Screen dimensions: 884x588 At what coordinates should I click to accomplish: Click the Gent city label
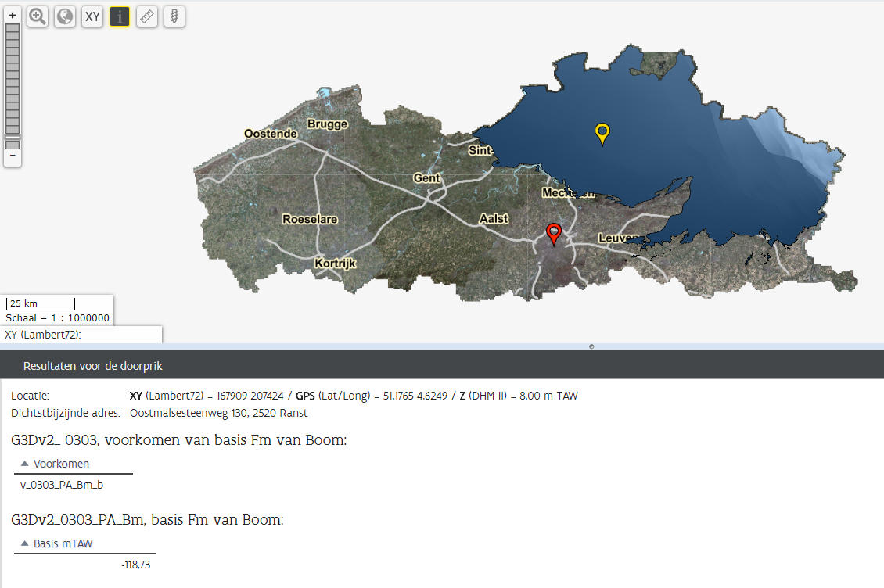[x=426, y=178]
